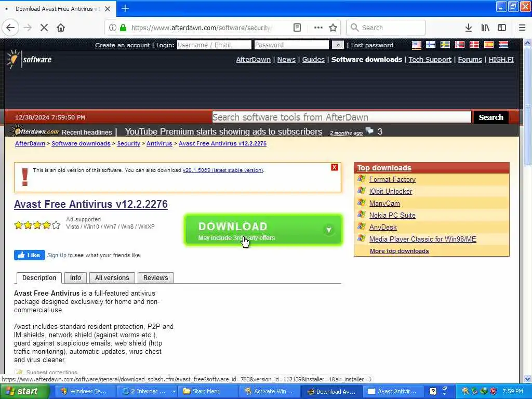Bookmark this page with star icon
532x399 pixels.
pos(333,28)
